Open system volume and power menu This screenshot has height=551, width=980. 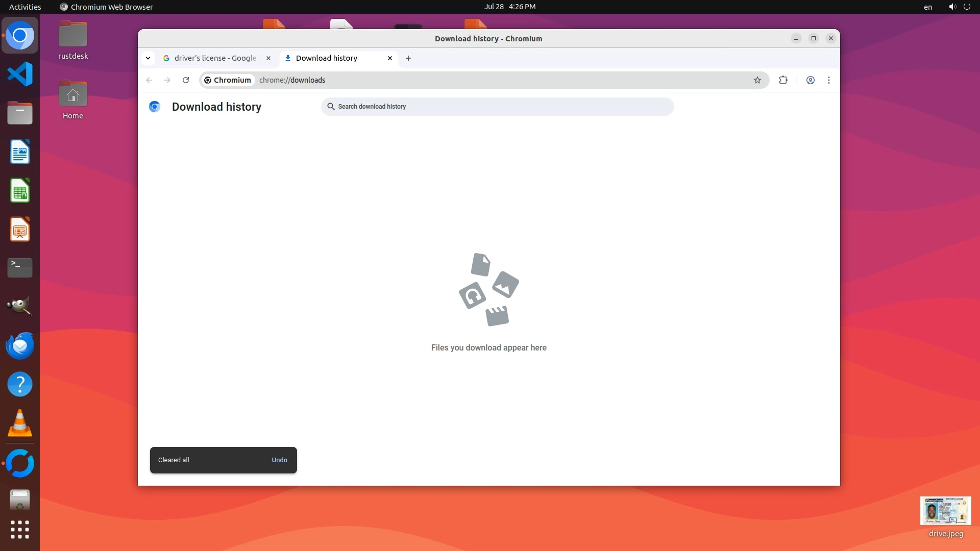coord(959,7)
